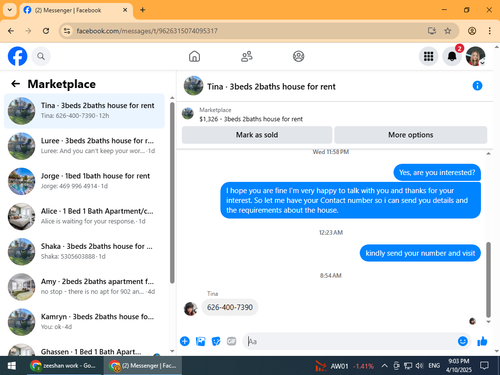The image size is (500, 375).
Task: Open a new browser tab
Action: coord(142,10)
